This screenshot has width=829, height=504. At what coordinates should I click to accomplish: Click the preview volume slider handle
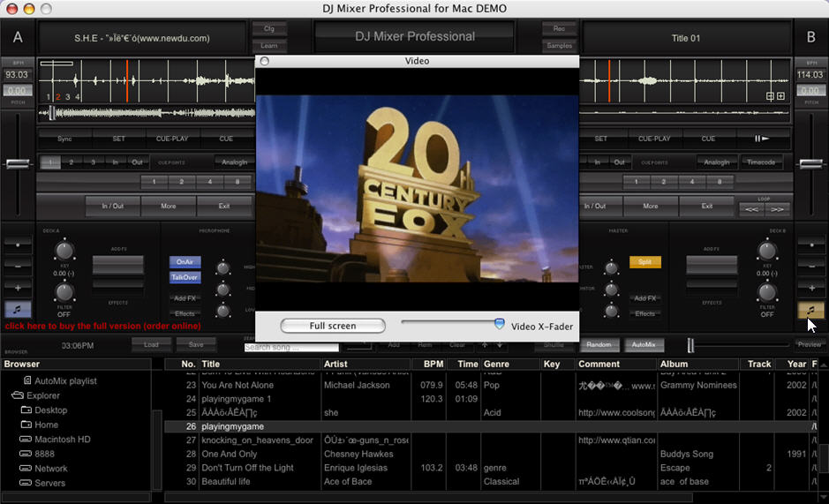(x=690, y=345)
